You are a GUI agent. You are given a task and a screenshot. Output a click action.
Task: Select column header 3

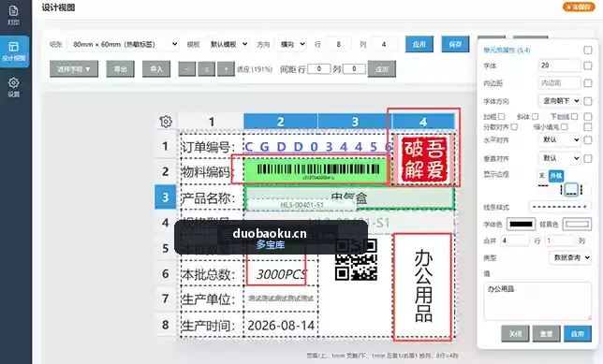355,122
